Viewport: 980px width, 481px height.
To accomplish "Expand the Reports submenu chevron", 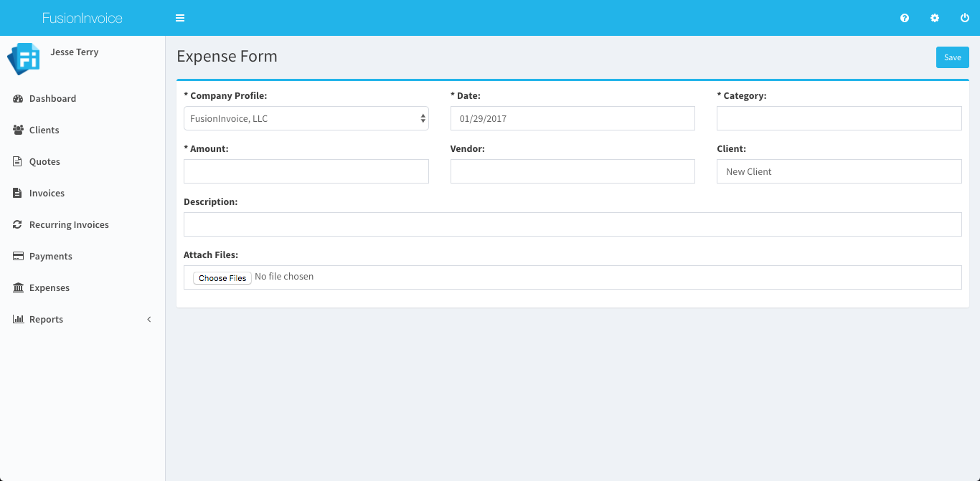I will pos(149,320).
